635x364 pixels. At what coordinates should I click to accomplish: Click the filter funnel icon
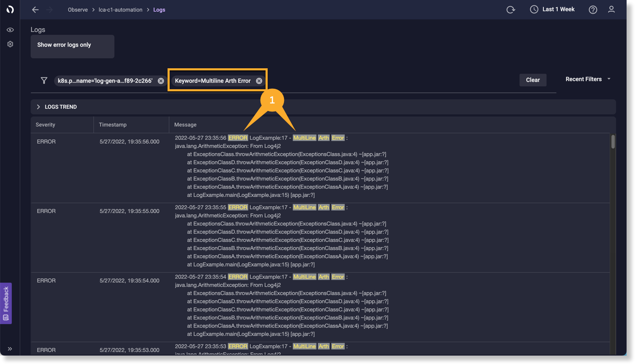point(44,80)
